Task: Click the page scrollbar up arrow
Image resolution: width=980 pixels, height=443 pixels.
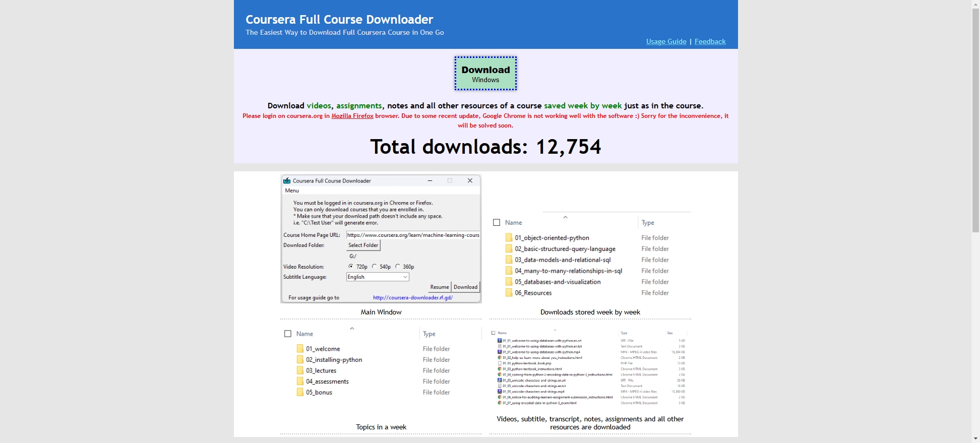Action: click(975, 4)
